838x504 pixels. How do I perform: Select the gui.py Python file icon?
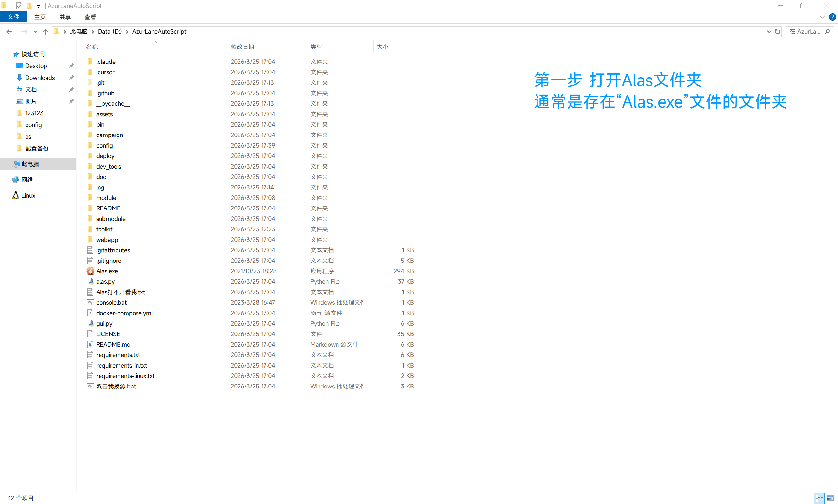(x=90, y=323)
